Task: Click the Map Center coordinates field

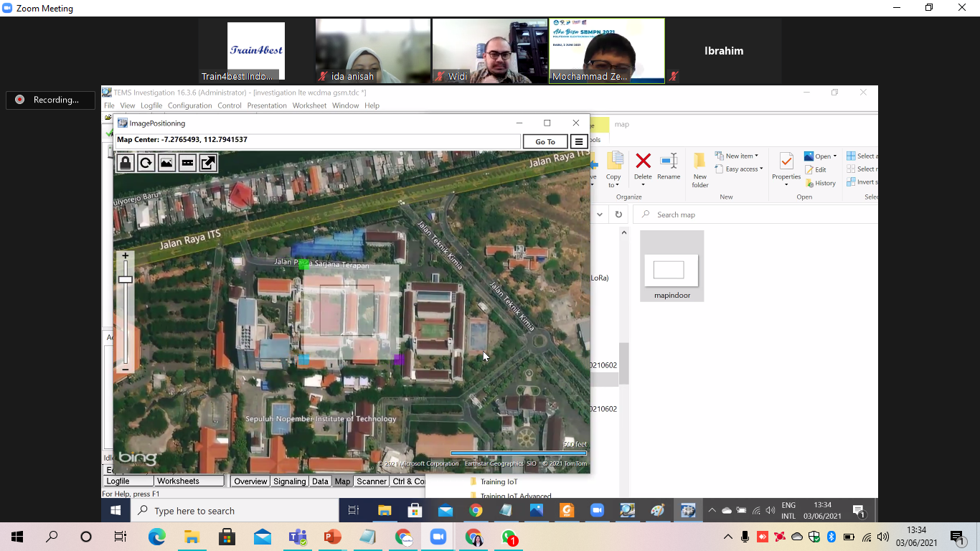Action: [317, 141]
